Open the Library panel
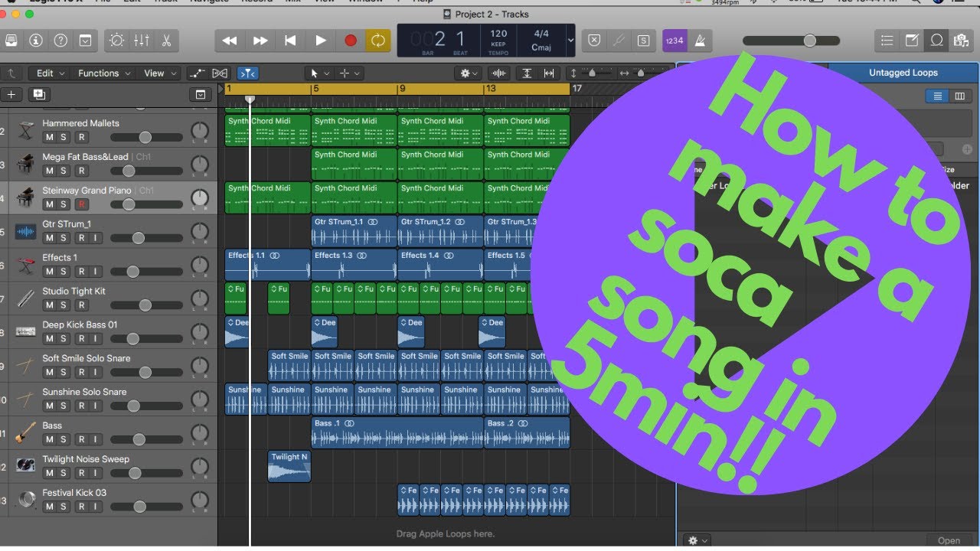 coord(11,40)
